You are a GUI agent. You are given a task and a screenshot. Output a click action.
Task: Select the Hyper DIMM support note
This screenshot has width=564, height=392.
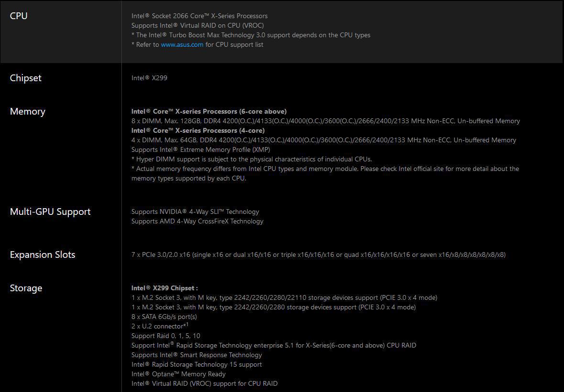pos(252,159)
